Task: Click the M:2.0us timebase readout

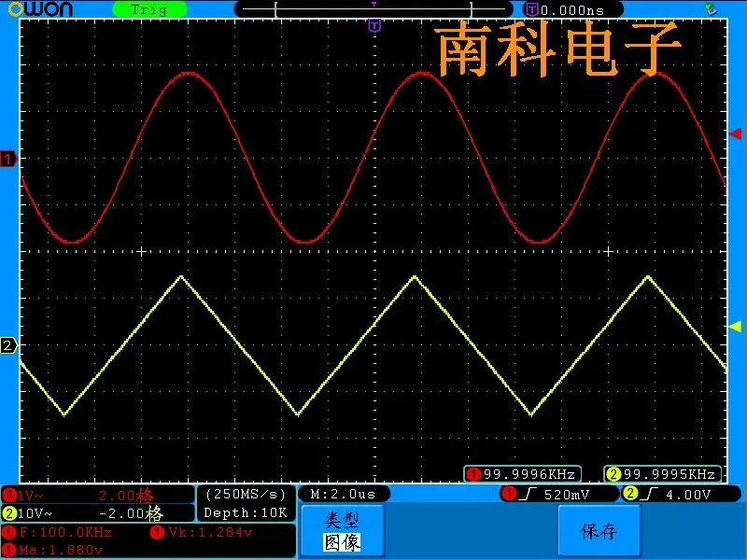Action: [x=343, y=495]
